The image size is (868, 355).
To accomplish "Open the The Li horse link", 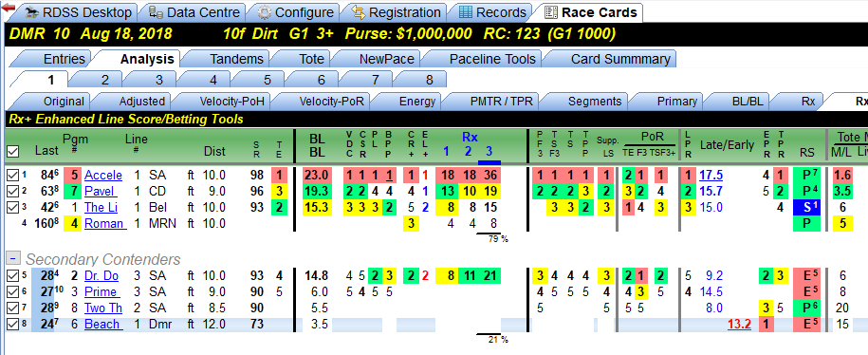I will point(102,208).
